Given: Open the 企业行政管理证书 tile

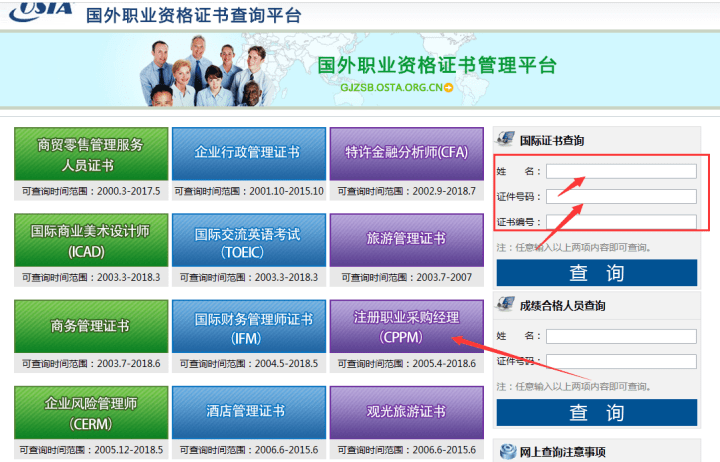Looking at the screenshot, I should click(x=247, y=153).
